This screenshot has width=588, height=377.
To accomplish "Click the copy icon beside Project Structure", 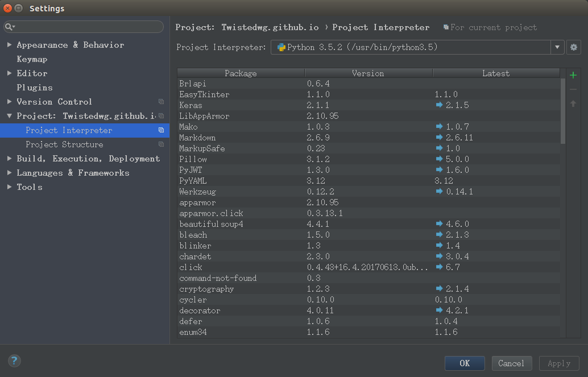I will [162, 144].
